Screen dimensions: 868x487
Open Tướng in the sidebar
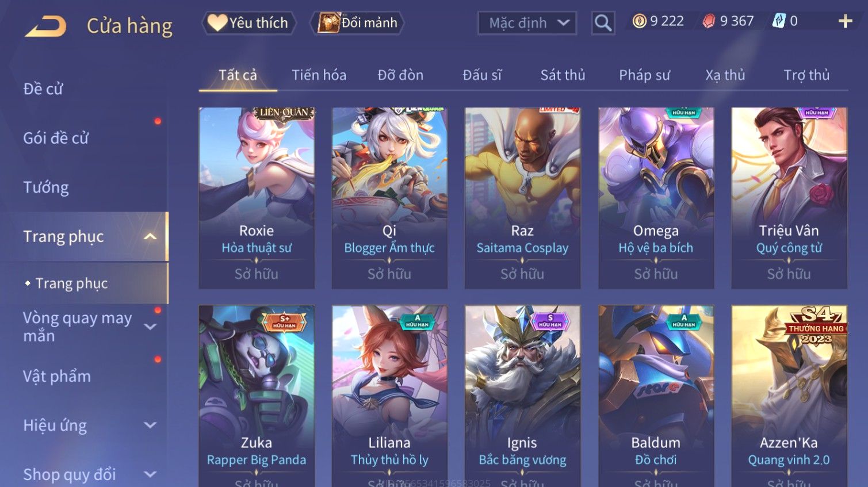46,187
